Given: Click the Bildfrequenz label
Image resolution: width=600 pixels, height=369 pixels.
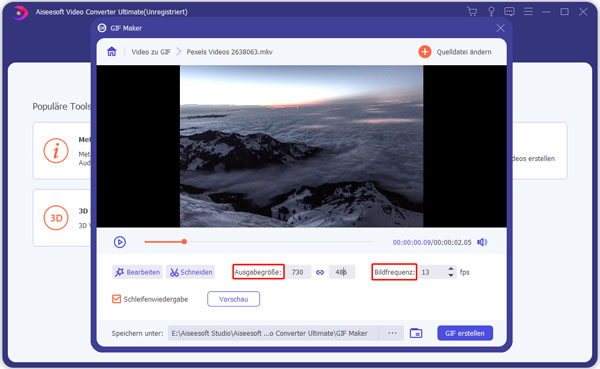Looking at the screenshot, I should (394, 272).
